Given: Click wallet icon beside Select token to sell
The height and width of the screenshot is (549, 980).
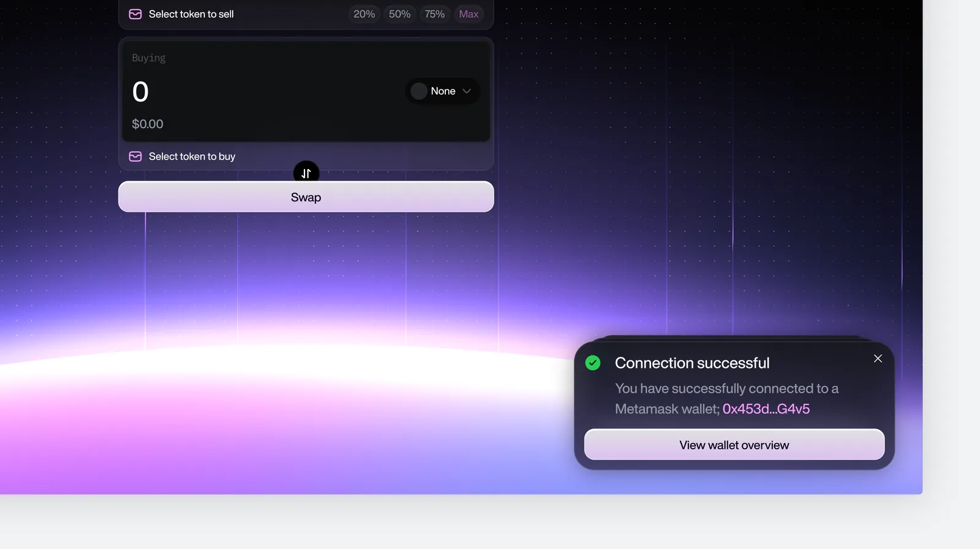Looking at the screenshot, I should [135, 14].
